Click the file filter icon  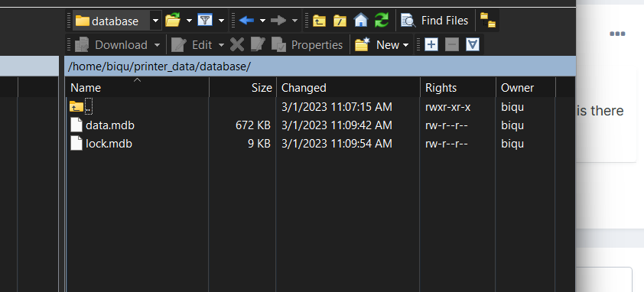tap(205, 20)
